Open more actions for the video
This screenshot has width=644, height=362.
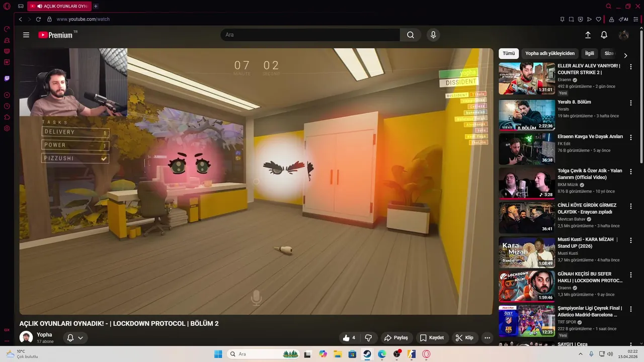coord(487,338)
